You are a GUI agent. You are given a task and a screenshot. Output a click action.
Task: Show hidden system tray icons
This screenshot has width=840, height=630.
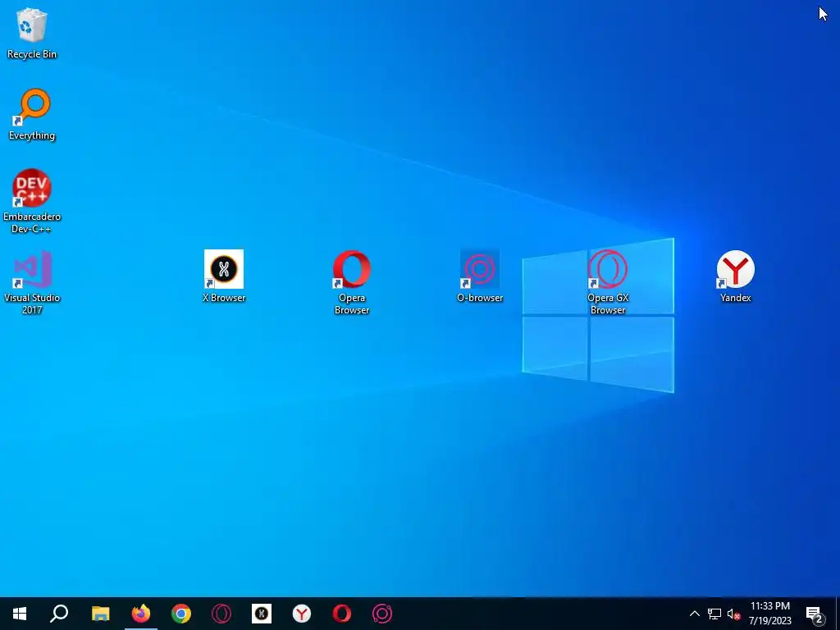coord(694,614)
